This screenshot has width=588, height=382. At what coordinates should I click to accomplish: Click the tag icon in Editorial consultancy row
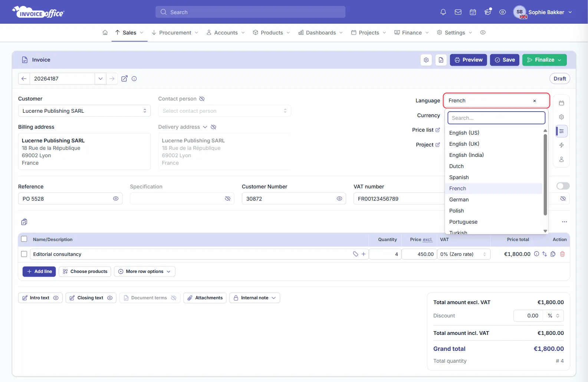coord(355,254)
